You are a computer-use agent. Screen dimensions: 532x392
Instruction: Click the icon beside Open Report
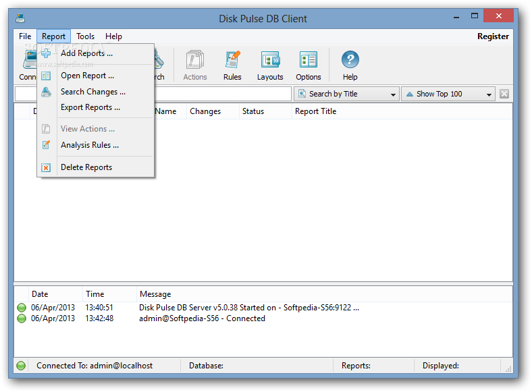tap(46, 76)
